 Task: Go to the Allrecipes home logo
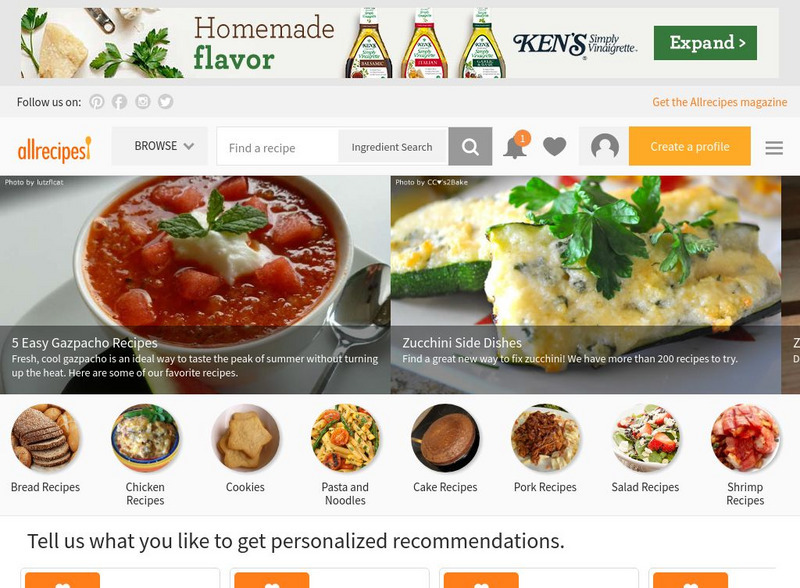click(55, 150)
